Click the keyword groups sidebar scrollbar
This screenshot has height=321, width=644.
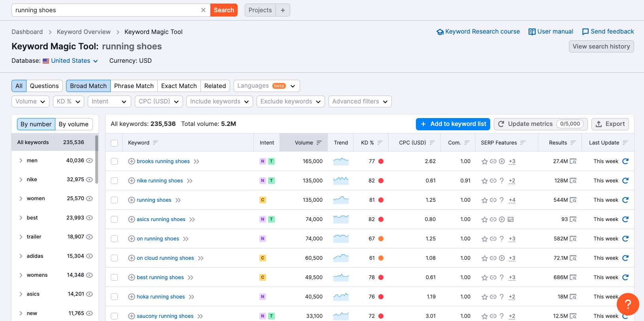click(x=96, y=159)
